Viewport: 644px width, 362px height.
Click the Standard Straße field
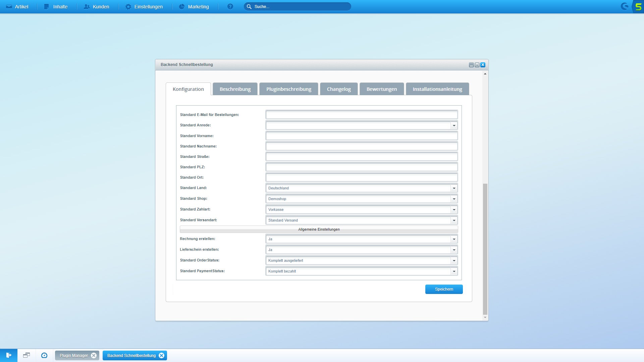point(362,157)
